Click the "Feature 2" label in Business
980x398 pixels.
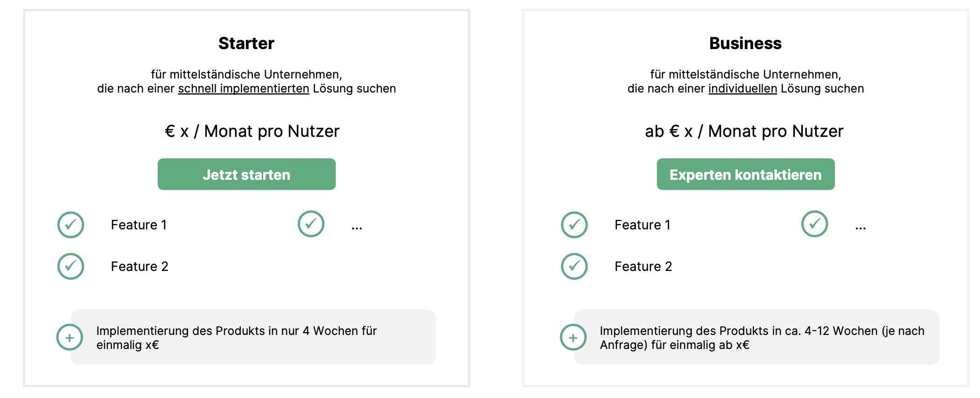pos(643,267)
